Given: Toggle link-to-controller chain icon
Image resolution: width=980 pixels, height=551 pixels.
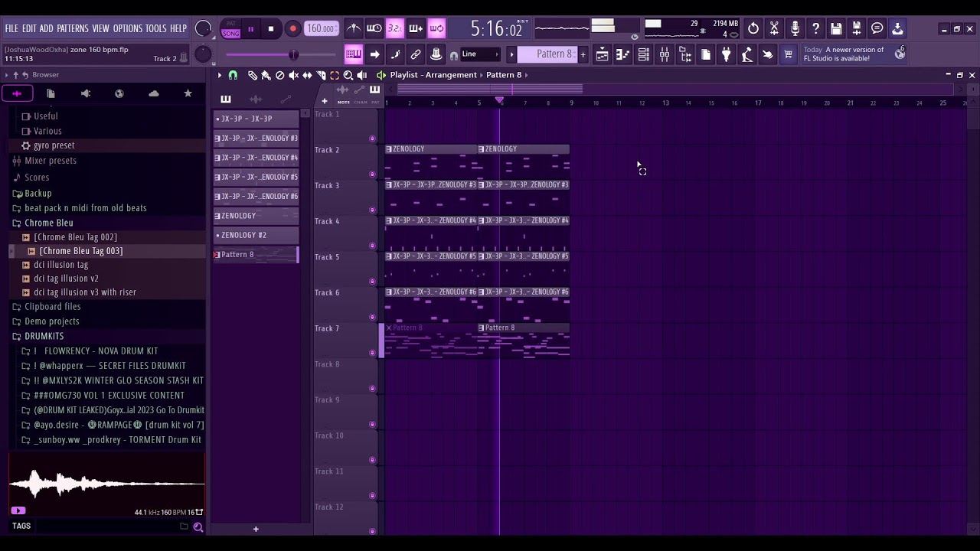Looking at the screenshot, I should (416, 54).
